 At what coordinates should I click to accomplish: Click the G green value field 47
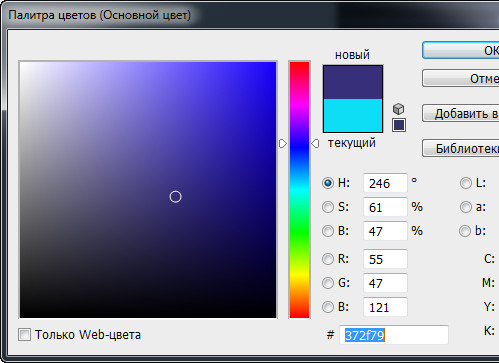[385, 283]
